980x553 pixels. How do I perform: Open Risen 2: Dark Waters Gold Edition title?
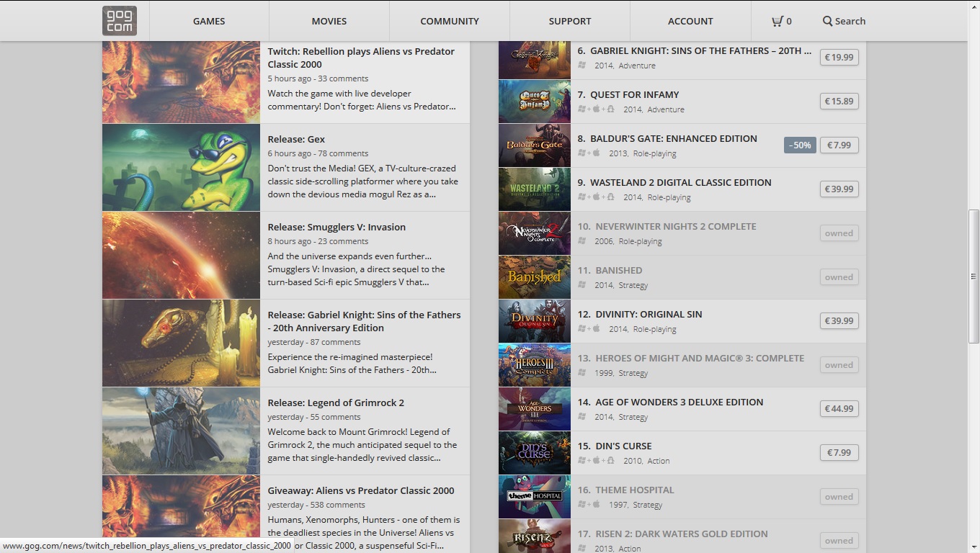pyautogui.click(x=681, y=534)
